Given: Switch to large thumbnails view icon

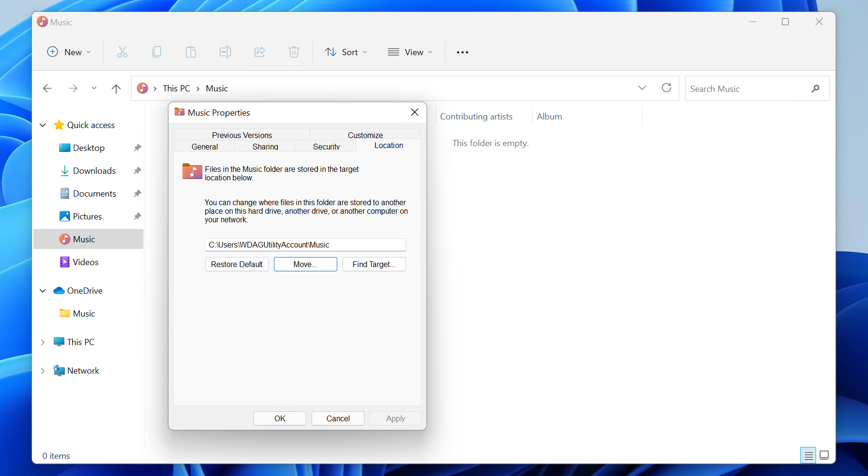Looking at the screenshot, I should pyautogui.click(x=824, y=456).
